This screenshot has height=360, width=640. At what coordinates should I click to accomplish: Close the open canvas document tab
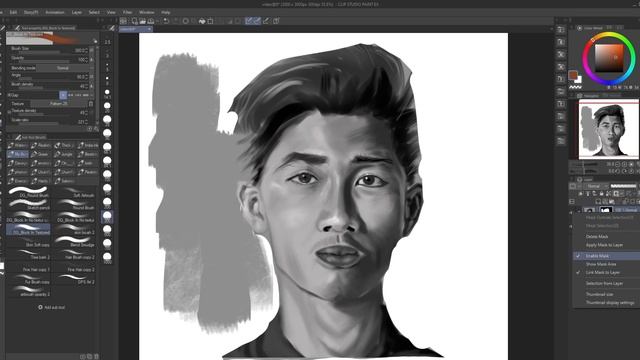point(149,29)
